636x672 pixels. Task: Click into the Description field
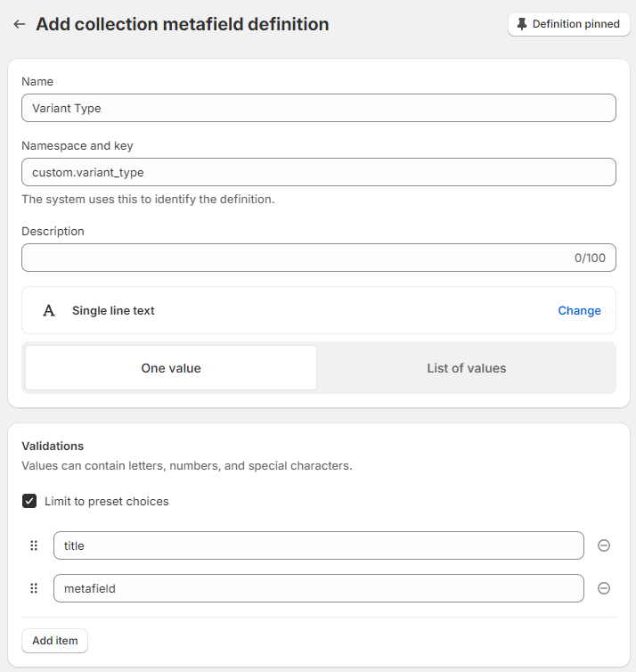tap(294, 258)
